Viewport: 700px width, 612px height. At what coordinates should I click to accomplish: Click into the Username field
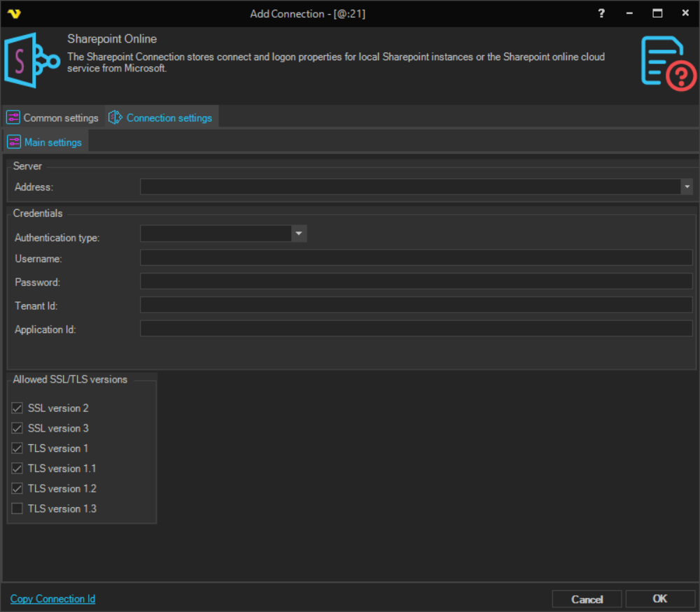(416, 258)
